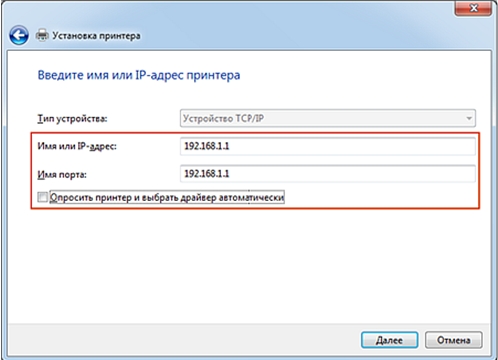
Task: Cancel the setup with the "Отмена" button
Action: 454,340
